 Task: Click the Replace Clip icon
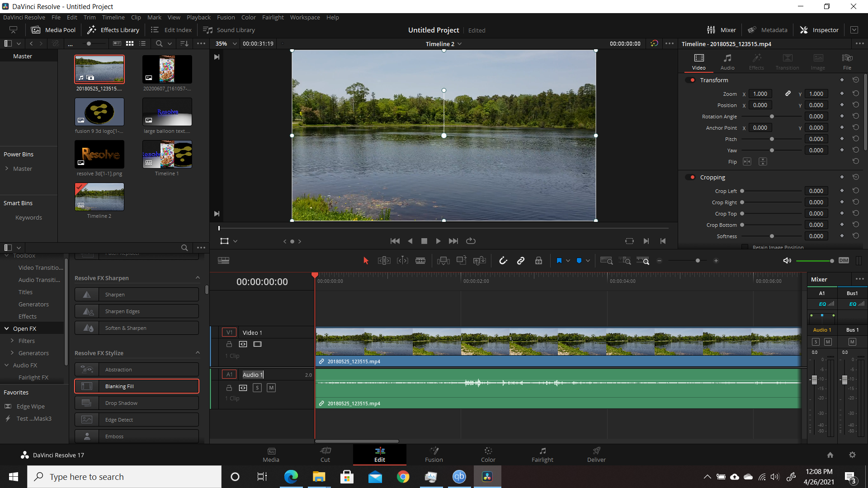click(x=479, y=261)
